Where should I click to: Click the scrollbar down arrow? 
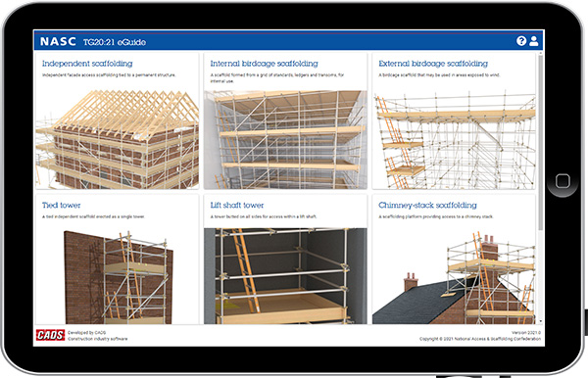[540, 321]
